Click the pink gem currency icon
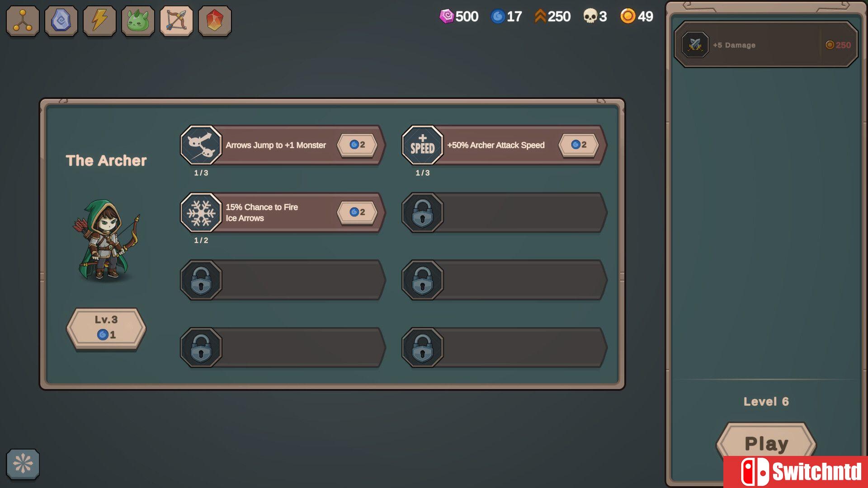The width and height of the screenshot is (868, 488). point(446,16)
